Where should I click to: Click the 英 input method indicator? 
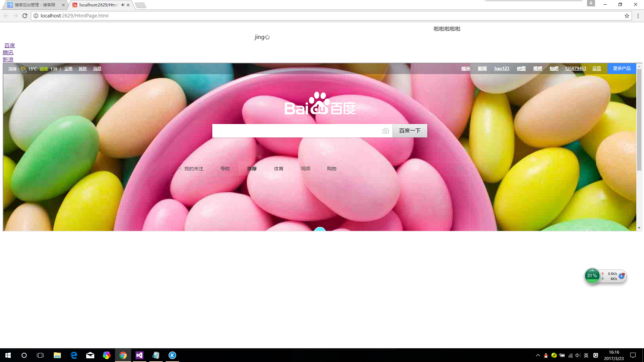(x=586, y=356)
